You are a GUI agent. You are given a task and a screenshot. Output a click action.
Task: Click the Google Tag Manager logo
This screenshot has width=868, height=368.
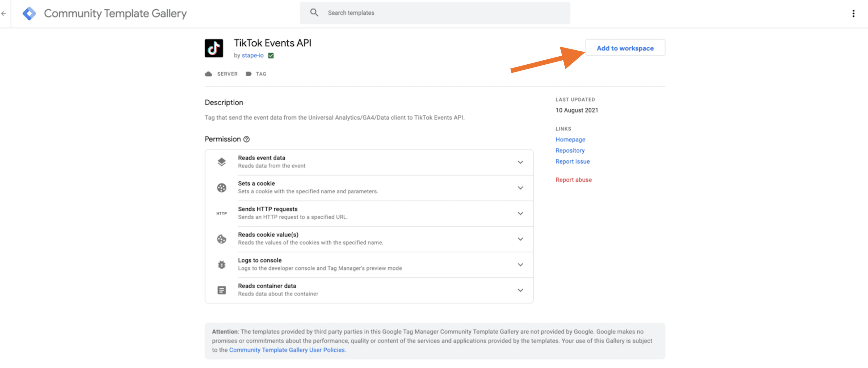point(29,13)
